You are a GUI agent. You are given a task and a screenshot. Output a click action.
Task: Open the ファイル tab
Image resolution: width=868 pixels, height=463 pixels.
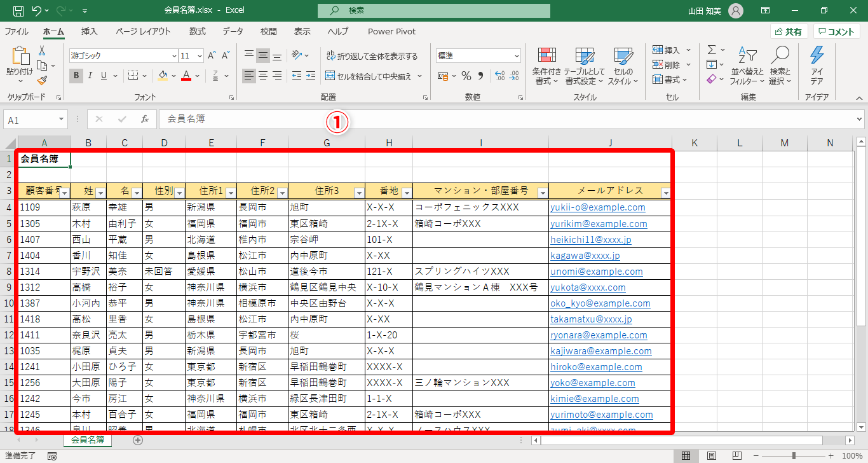pyautogui.click(x=17, y=31)
